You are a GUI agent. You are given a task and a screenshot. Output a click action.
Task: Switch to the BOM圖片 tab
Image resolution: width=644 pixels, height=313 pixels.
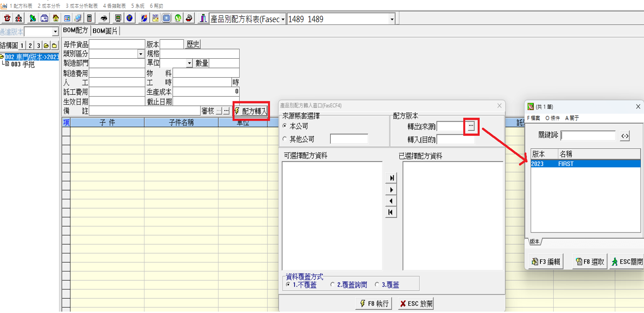pos(105,31)
